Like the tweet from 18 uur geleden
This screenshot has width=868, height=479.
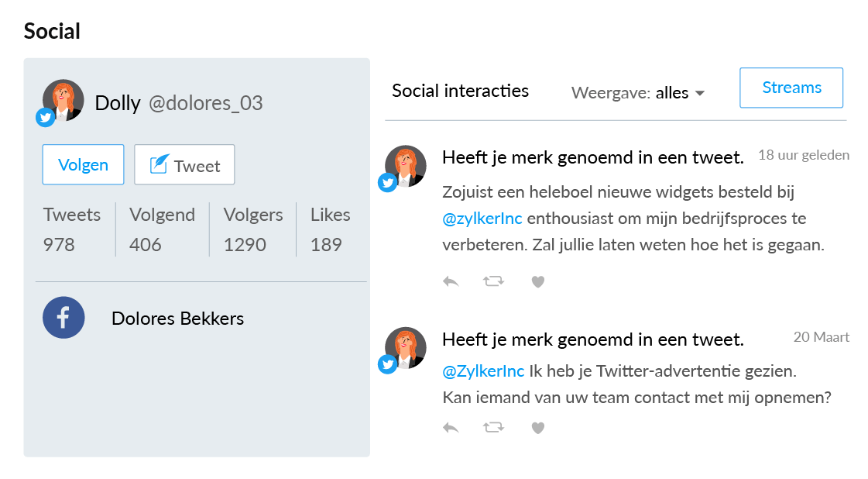[x=537, y=281]
